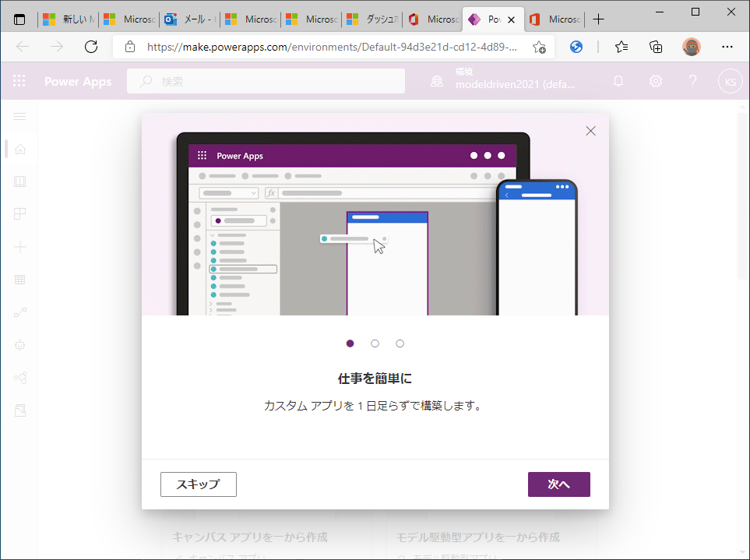This screenshot has width=750, height=560.
Task: Open AI Builder icon in sidebar
Action: click(x=20, y=378)
